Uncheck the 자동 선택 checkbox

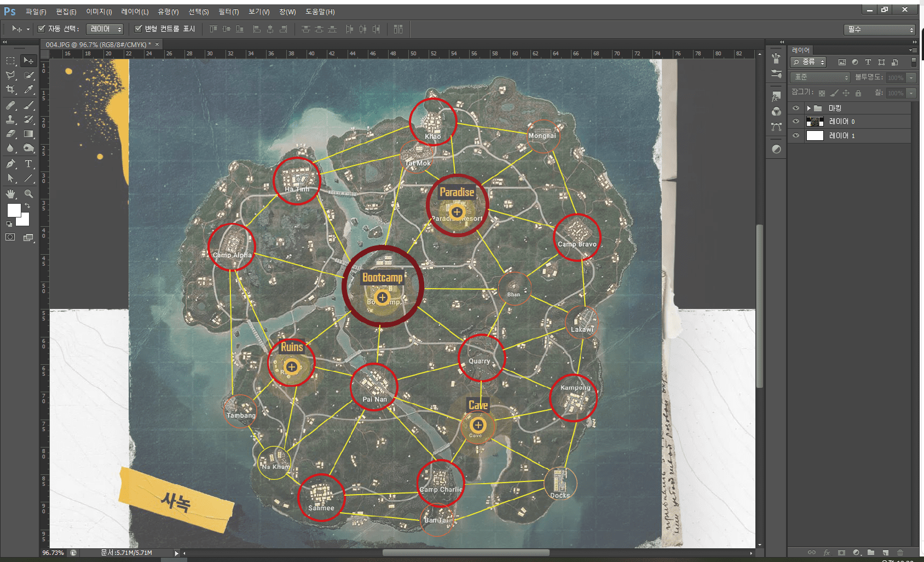coord(41,28)
